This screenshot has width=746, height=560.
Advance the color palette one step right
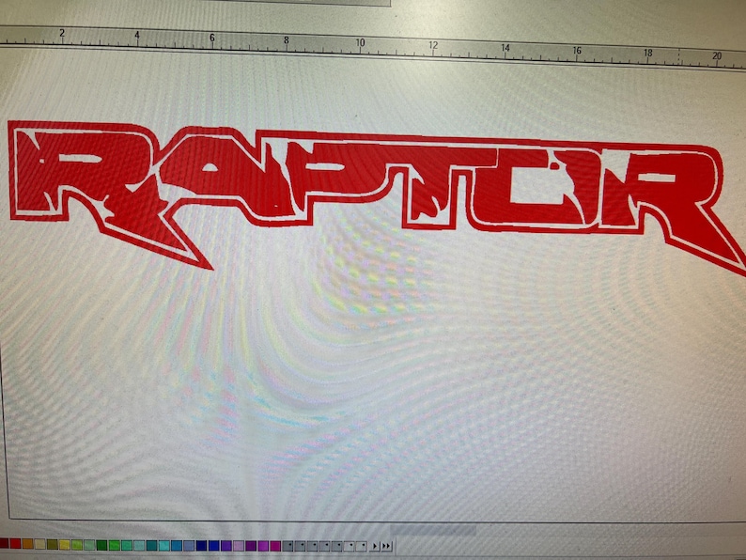375,545
